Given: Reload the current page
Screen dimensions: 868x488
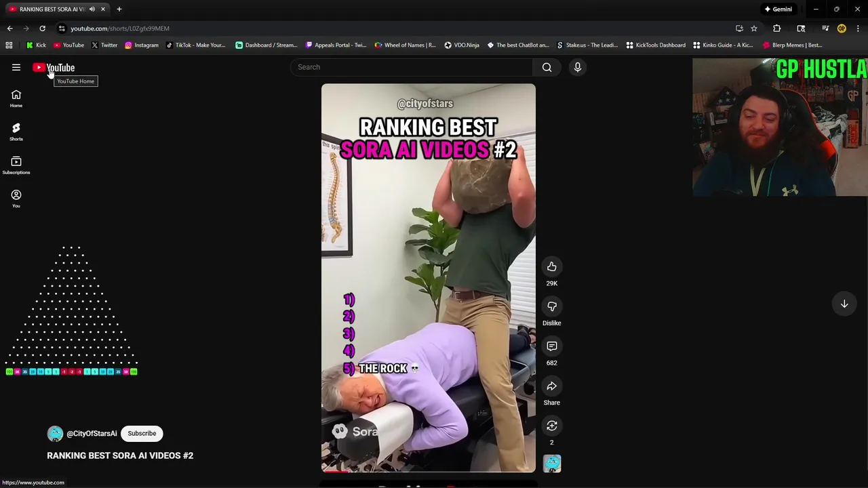Looking at the screenshot, I should tap(42, 28).
